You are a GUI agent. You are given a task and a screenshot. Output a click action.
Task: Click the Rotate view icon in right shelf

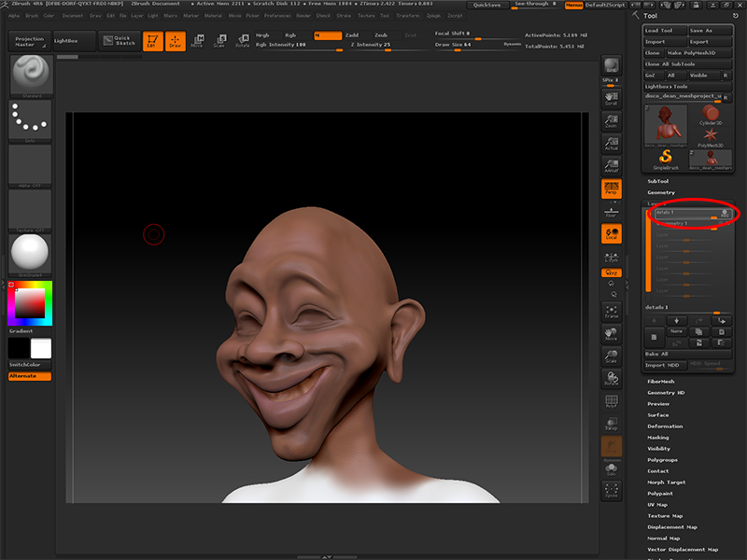(612, 379)
